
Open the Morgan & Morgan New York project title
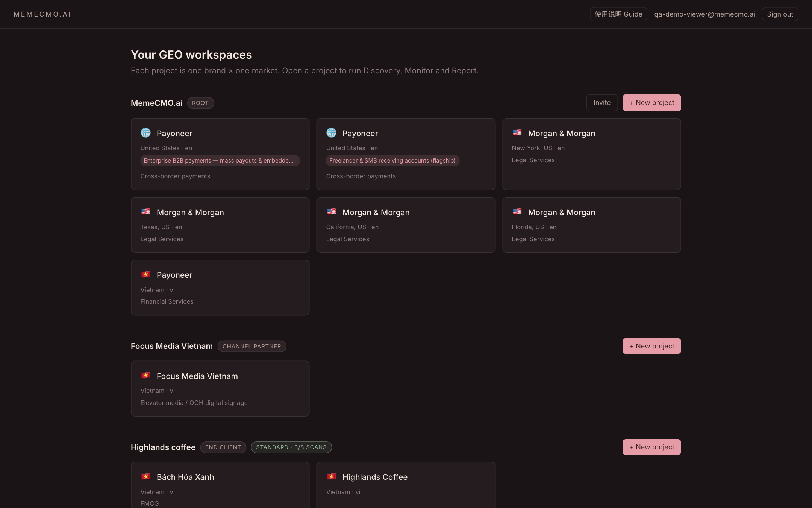coord(562,134)
